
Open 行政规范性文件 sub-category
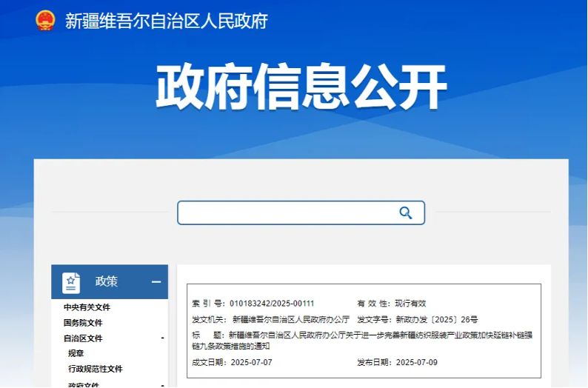point(96,369)
